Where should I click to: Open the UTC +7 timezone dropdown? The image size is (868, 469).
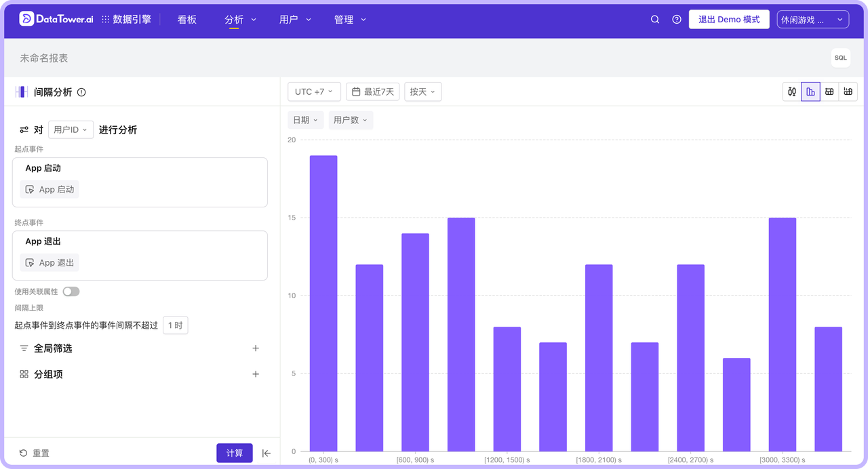click(313, 91)
